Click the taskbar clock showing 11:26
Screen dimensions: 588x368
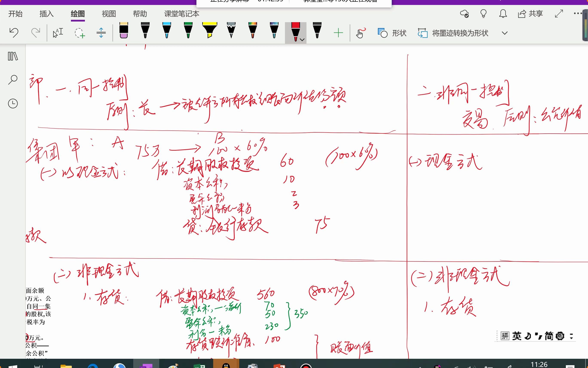[x=539, y=364]
